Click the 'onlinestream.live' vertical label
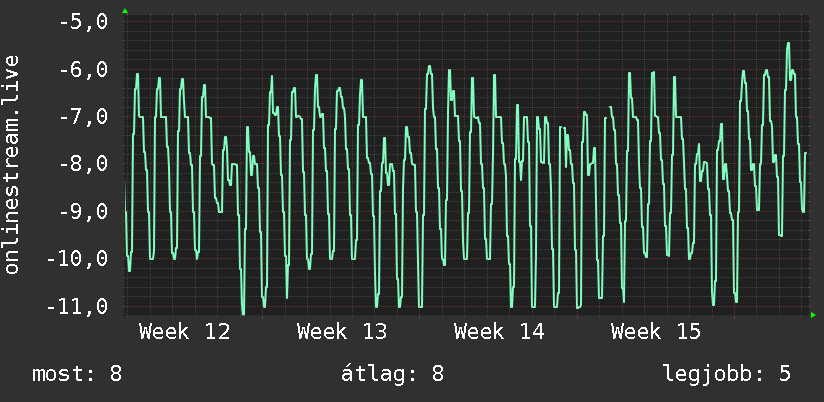 click(12, 164)
